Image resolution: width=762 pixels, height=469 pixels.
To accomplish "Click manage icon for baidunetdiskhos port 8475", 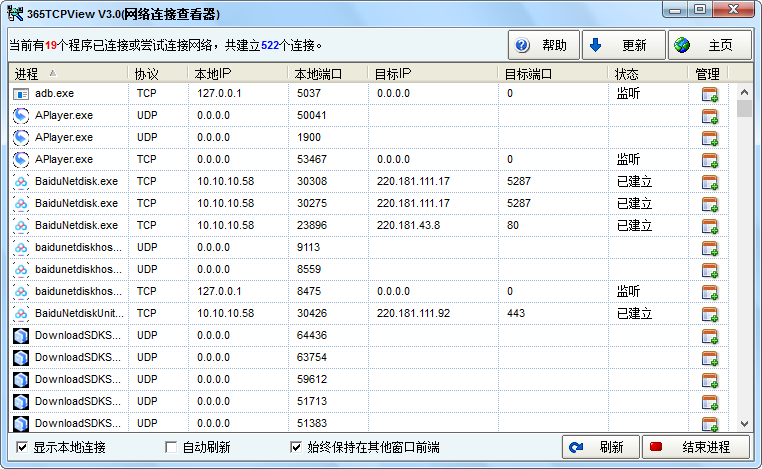I will point(710,293).
